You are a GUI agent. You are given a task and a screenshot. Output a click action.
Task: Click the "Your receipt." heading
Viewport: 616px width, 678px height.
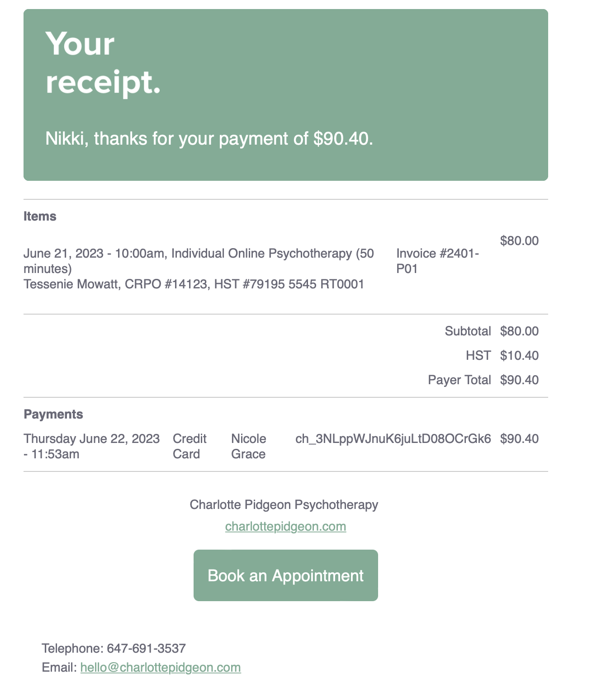coord(103,63)
